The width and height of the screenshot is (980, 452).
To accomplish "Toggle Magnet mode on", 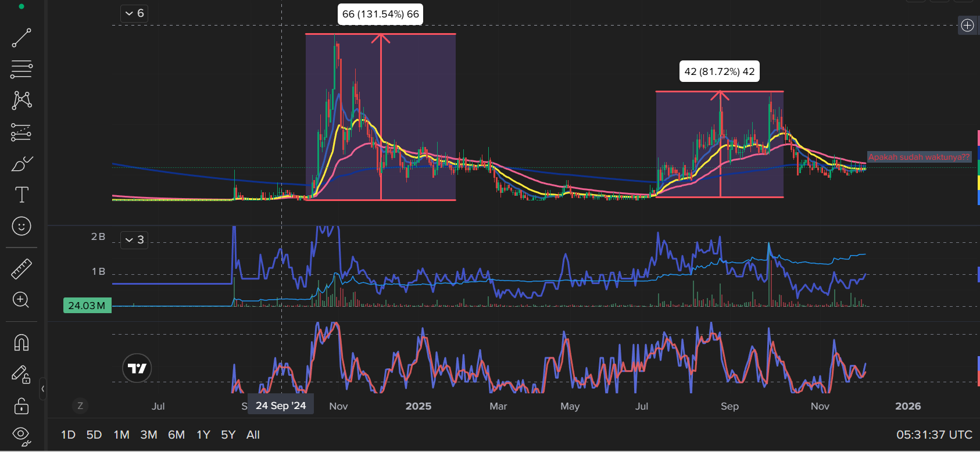I will pos(22,343).
